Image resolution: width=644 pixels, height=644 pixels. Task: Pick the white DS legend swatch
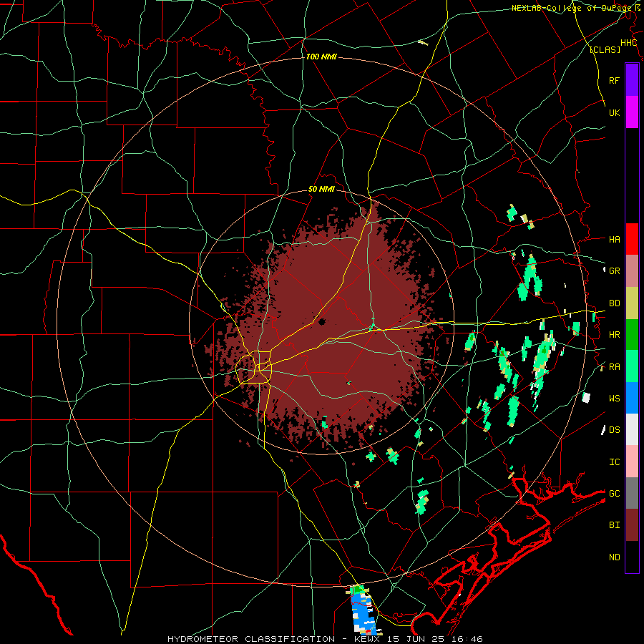(x=632, y=429)
